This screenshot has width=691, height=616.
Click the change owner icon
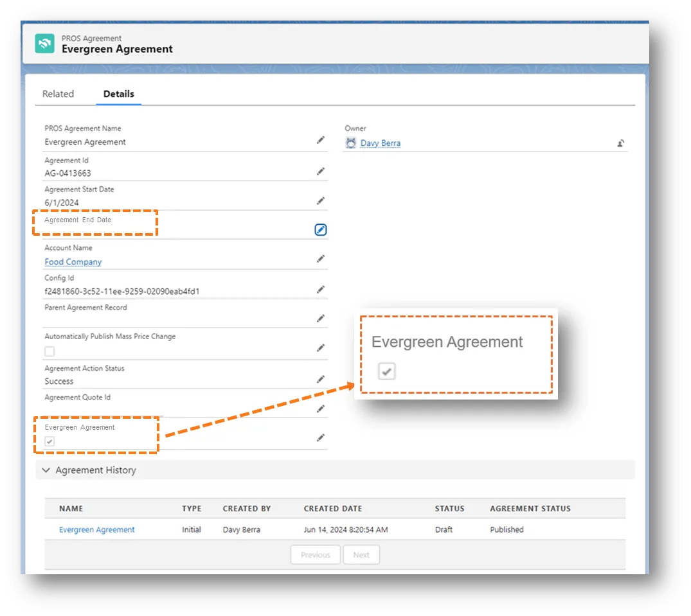pyautogui.click(x=620, y=143)
